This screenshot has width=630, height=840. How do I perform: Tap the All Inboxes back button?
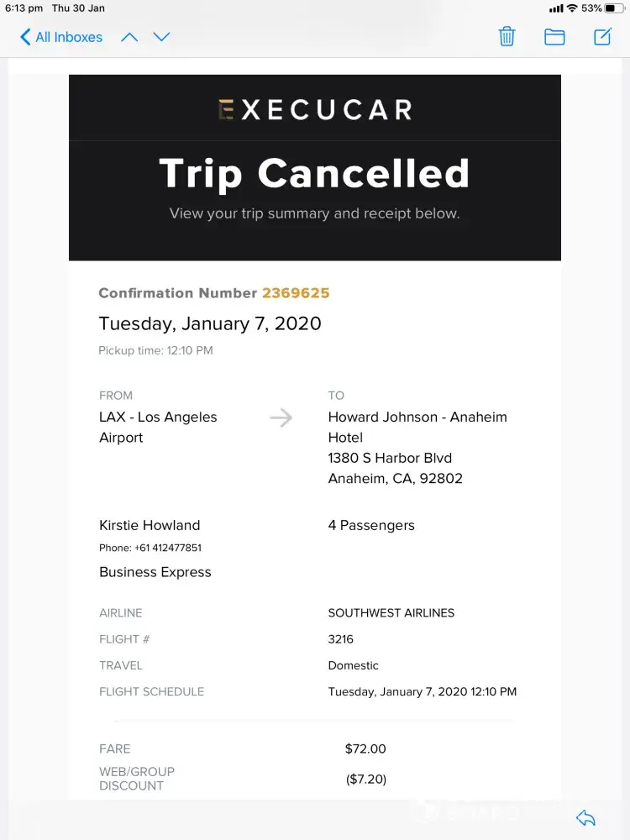(x=61, y=37)
